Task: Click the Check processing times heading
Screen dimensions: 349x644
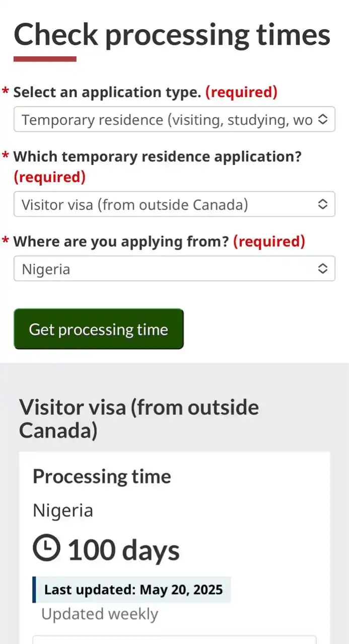Action: click(x=172, y=34)
